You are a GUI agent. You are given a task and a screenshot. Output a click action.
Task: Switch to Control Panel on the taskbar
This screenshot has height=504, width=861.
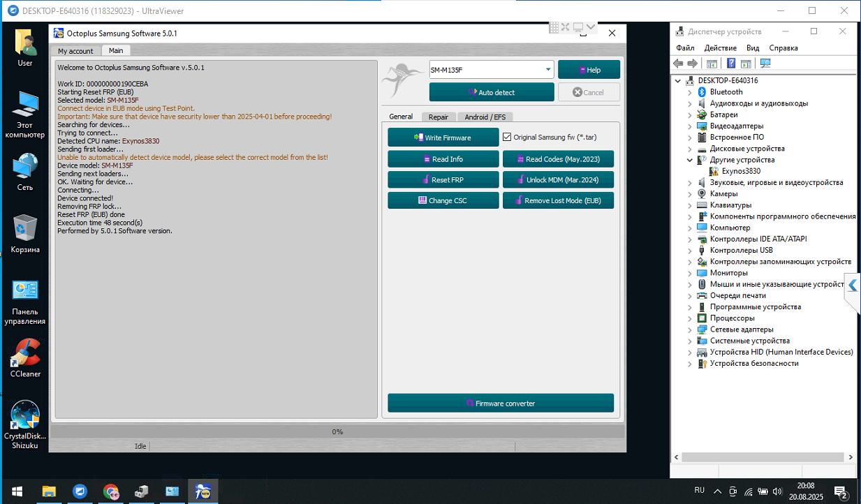pyautogui.click(x=172, y=491)
